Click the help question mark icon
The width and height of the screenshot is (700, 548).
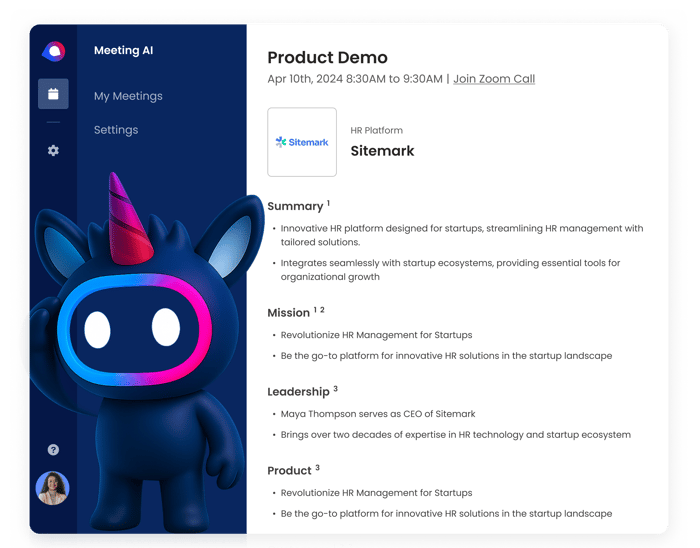[x=53, y=450]
